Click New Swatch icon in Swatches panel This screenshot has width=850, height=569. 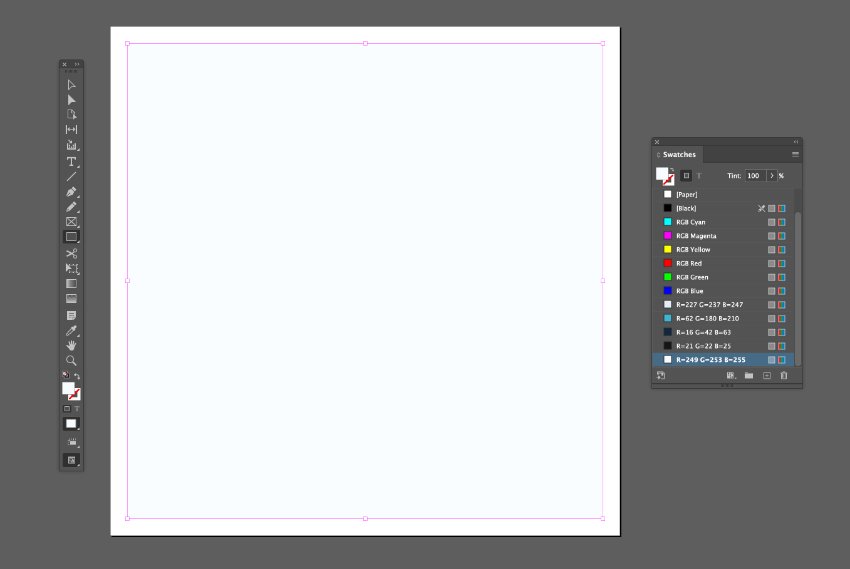click(x=767, y=375)
